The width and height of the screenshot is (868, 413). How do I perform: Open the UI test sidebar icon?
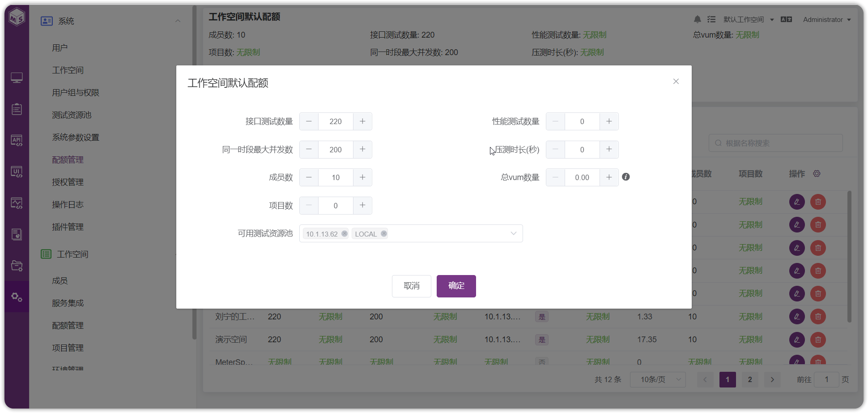(x=17, y=172)
